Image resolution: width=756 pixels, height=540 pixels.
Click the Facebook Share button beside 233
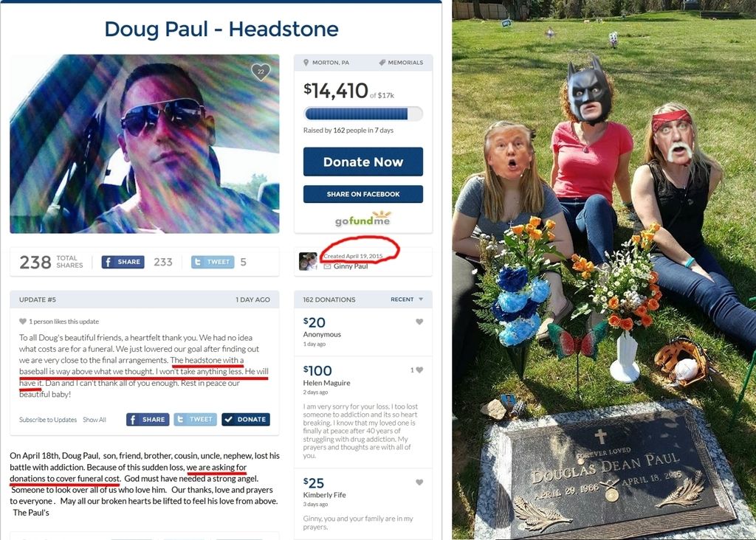point(123,262)
